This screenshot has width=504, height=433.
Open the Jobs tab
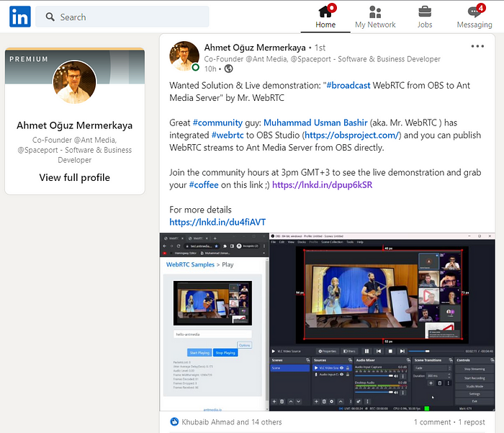[425, 17]
